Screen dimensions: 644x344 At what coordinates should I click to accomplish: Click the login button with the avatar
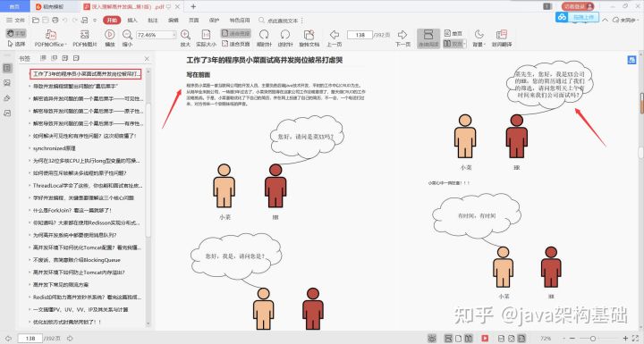coord(578,6)
